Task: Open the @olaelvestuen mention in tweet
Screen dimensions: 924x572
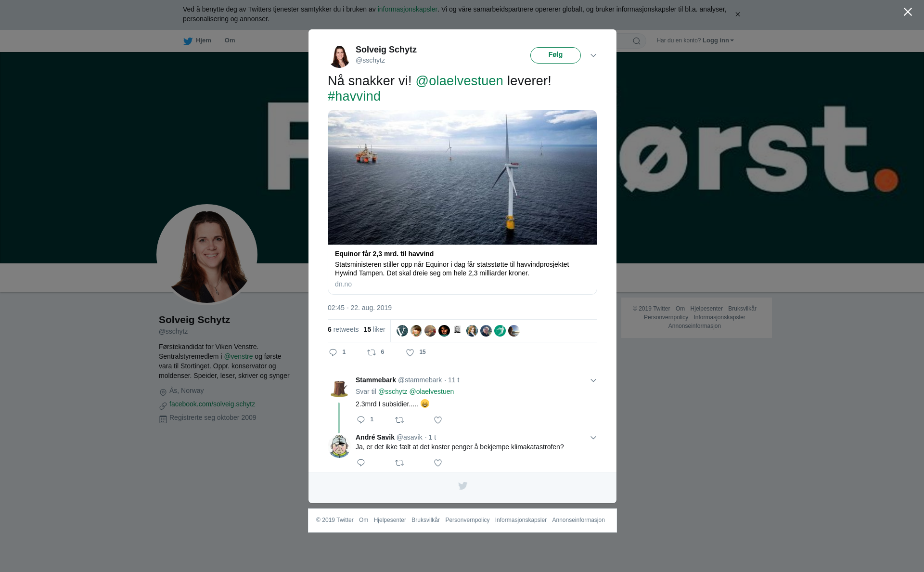Action: pos(459,81)
